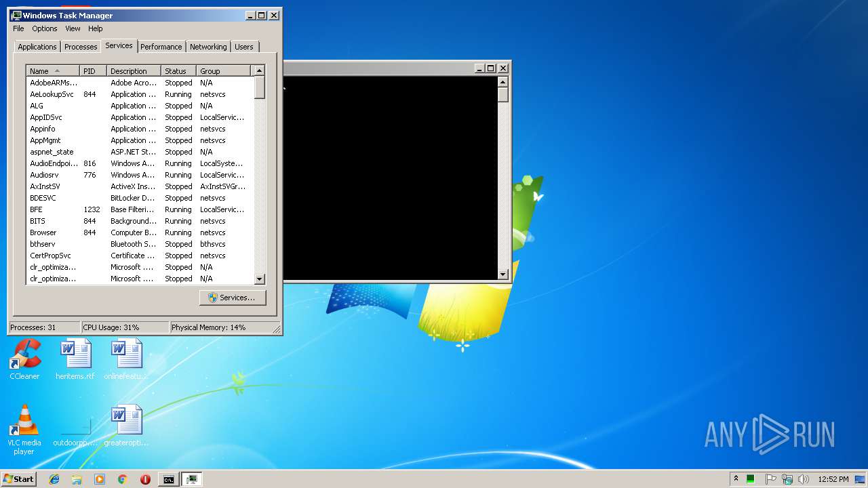
Task: Launch Google Chrome from taskbar
Action: tap(123, 479)
